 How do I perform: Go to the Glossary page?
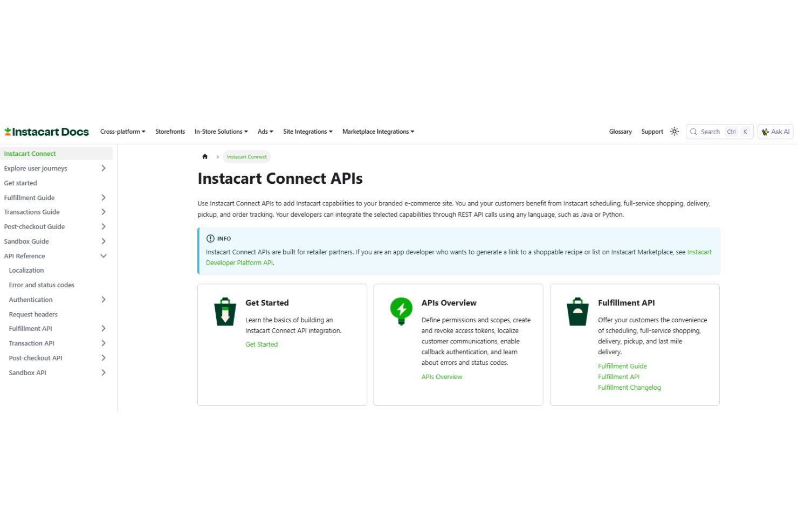pyautogui.click(x=620, y=132)
